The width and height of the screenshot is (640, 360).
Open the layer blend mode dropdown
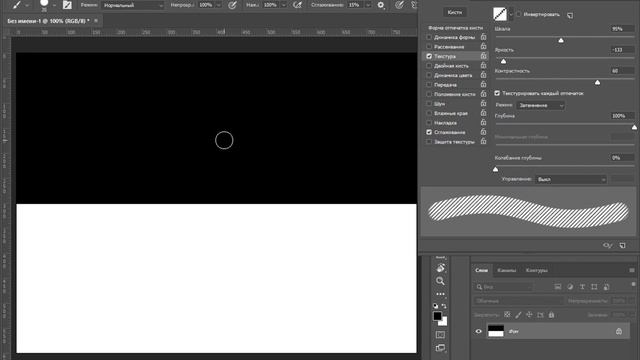coord(518,301)
